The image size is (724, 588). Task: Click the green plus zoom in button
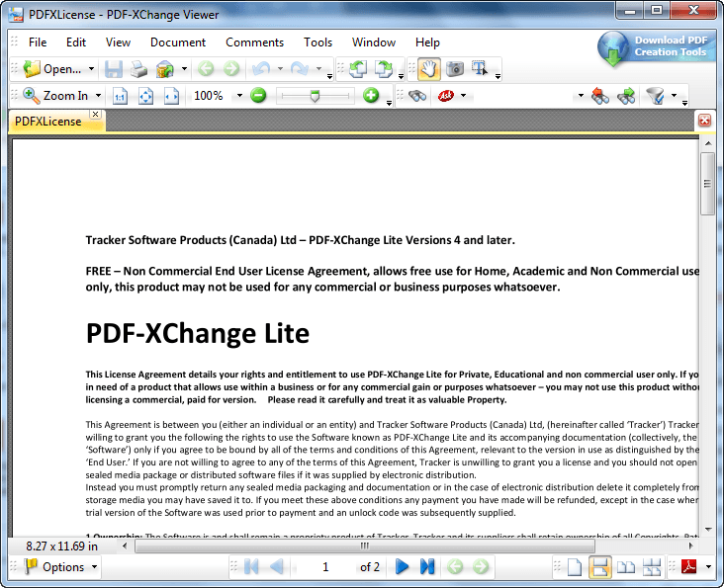coord(371,96)
